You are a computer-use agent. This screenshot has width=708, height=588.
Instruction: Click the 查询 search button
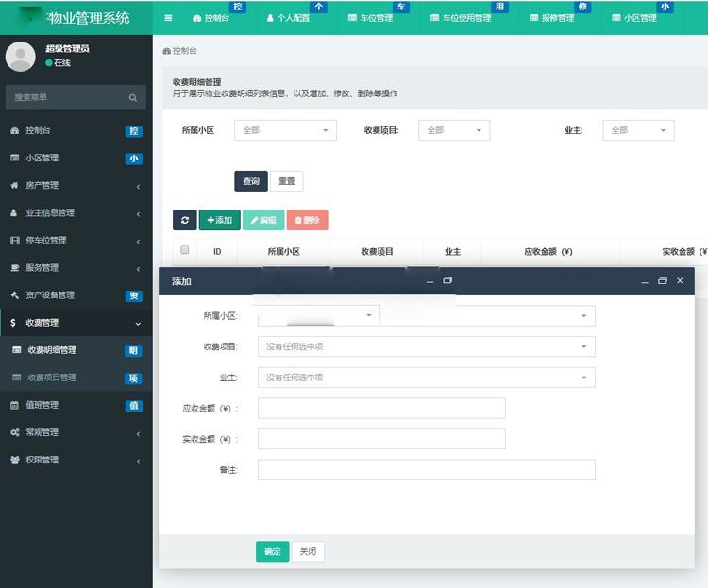pos(251,181)
